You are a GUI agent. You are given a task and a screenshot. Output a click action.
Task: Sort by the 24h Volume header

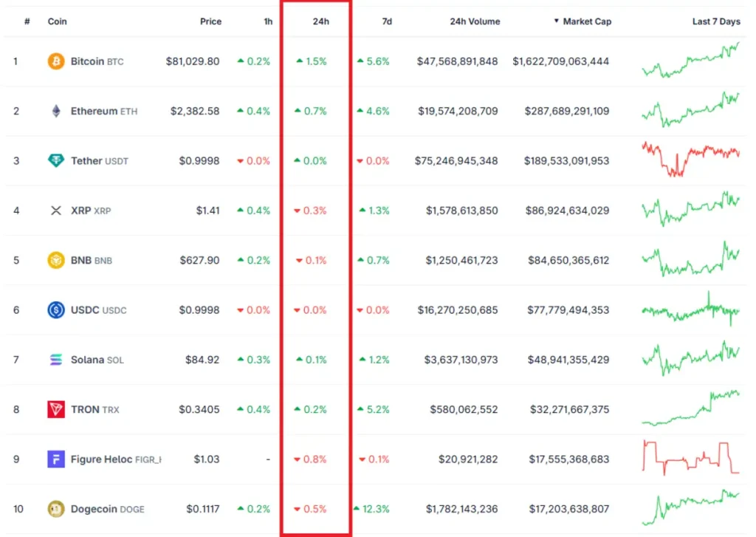pos(475,21)
